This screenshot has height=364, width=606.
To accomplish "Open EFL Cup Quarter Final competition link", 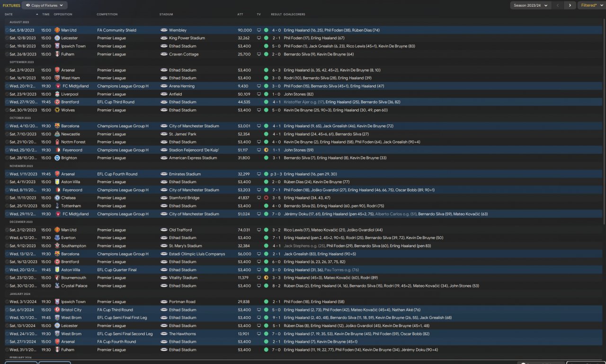I will 117,270.
